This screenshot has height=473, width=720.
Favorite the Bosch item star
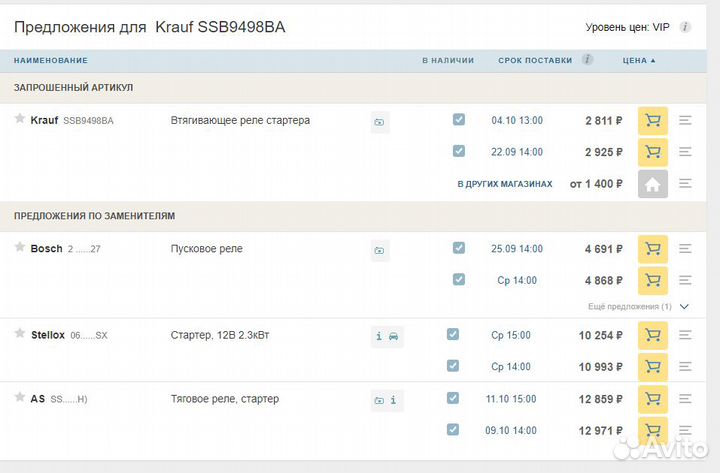pos(19,247)
